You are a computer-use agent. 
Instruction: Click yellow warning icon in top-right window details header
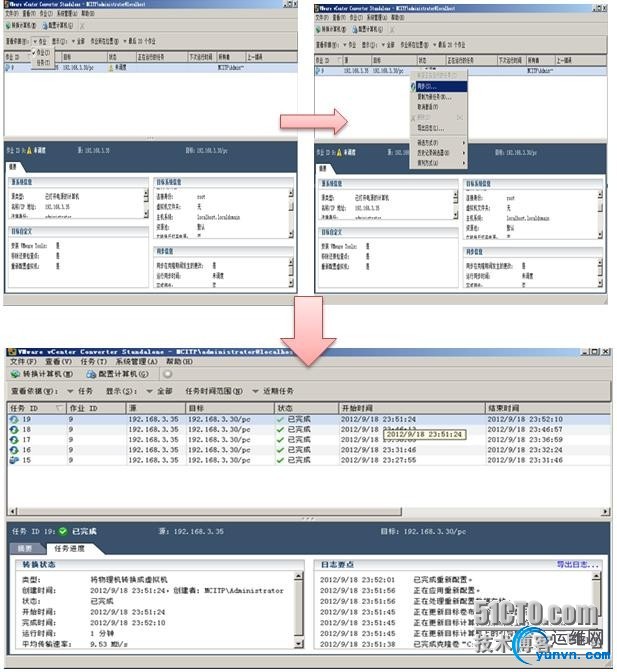tap(340, 152)
